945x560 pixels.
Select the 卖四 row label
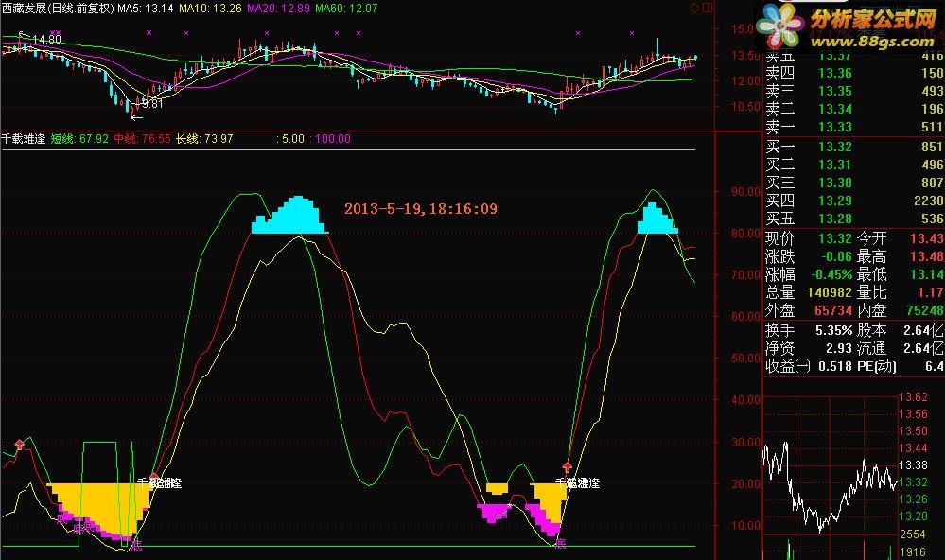point(779,73)
